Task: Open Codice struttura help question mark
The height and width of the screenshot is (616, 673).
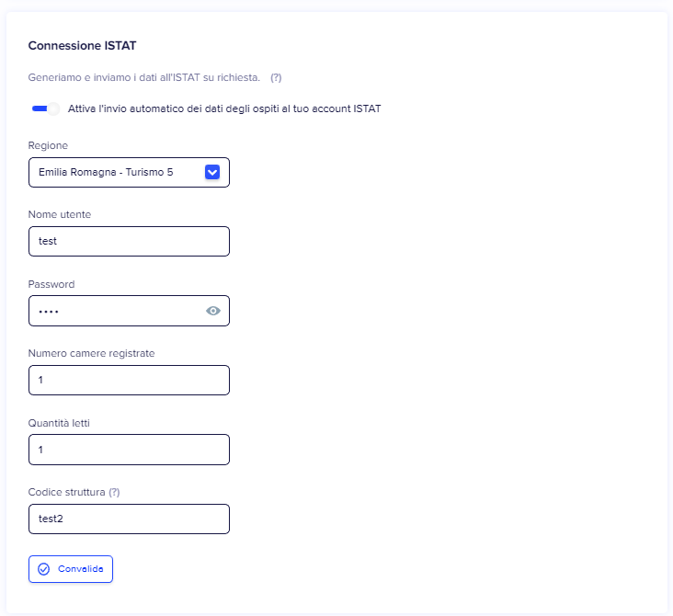Action: [x=114, y=492]
